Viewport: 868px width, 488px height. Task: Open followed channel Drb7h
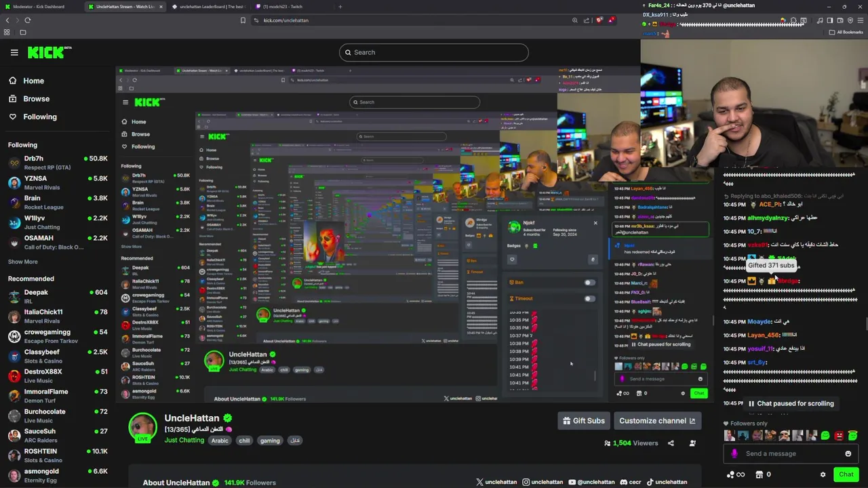pos(58,163)
